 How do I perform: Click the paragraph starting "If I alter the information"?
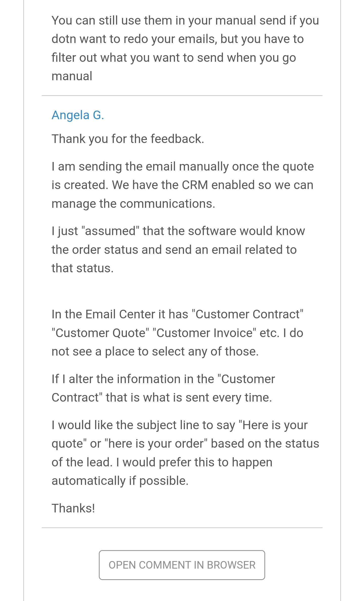(163, 388)
